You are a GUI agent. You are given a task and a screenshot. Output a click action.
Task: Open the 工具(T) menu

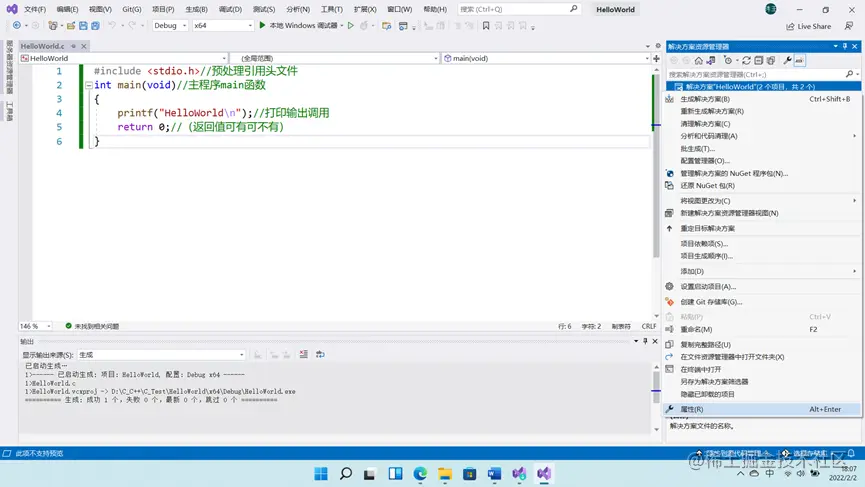(332, 9)
